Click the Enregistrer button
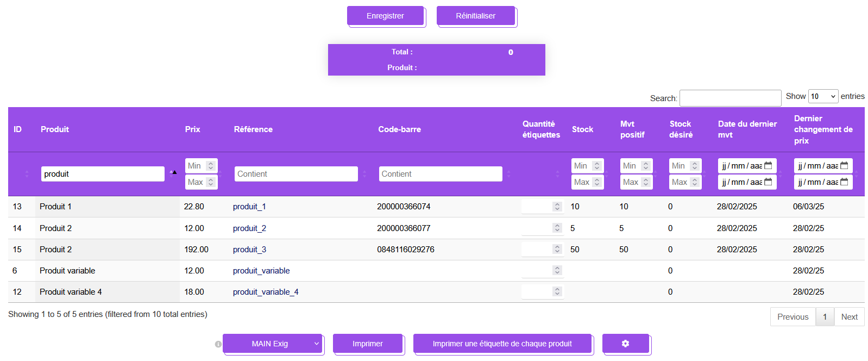Screen dimensions: 868x361 click(x=385, y=16)
